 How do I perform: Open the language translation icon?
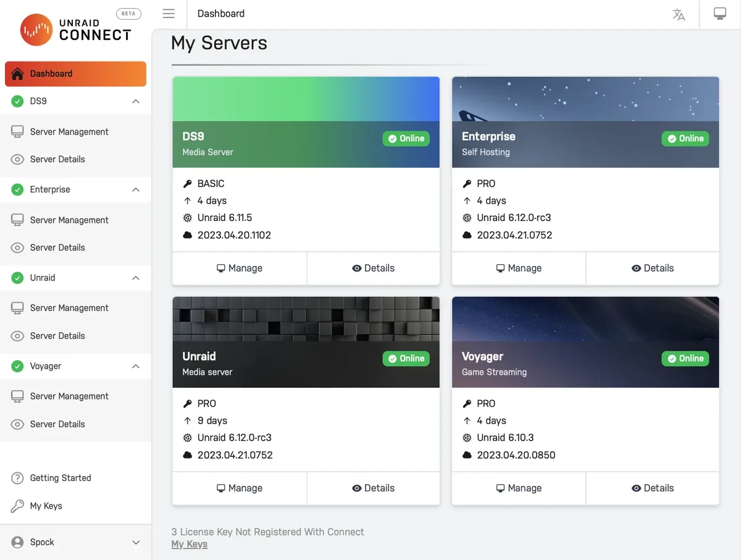pyautogui.click(x=679, y=15)
